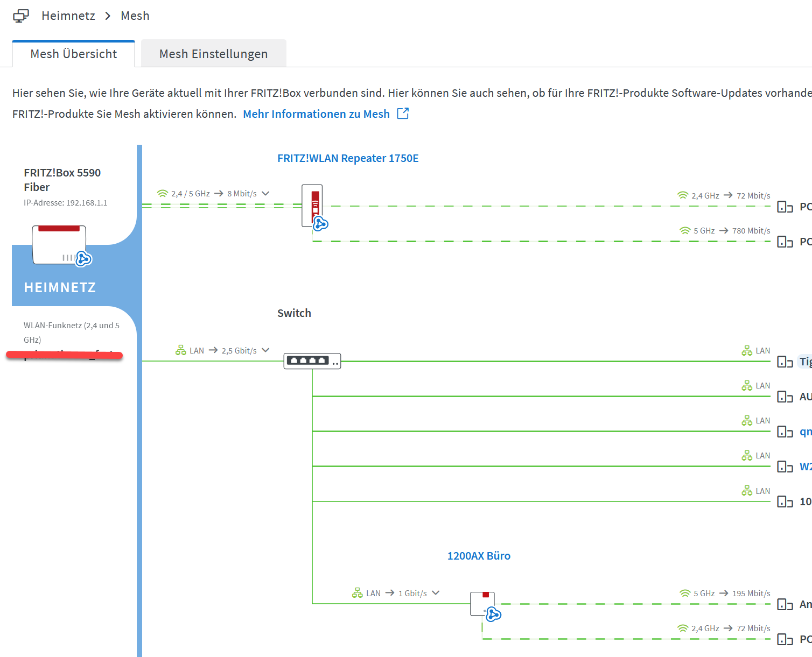Select the Mesh breadcrumb entry

[135, 16]
